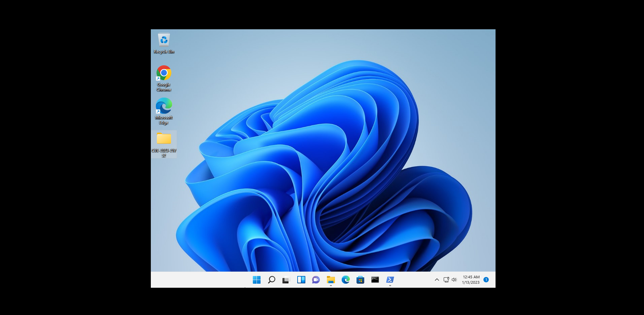Open volume control tray icon
This screenshot has width=644, height=315.
pyautogui.click(x=454, y=280)
